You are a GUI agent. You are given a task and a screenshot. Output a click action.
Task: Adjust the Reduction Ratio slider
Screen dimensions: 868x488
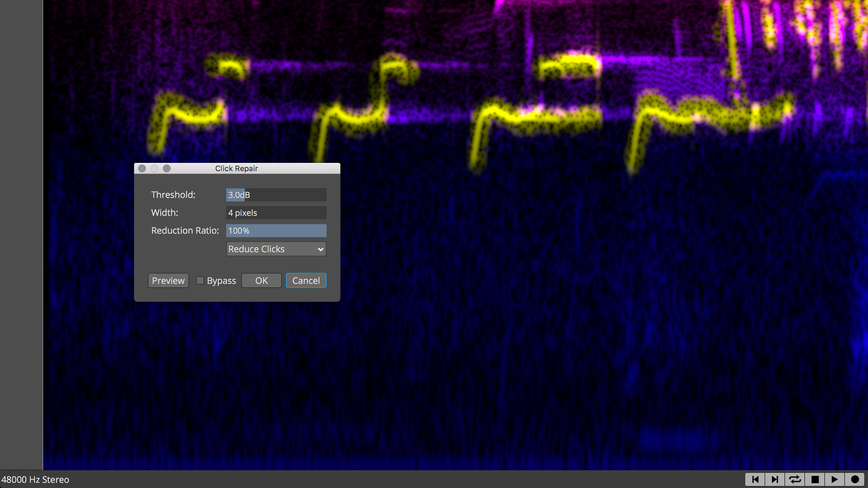click(x=276, y=231)
